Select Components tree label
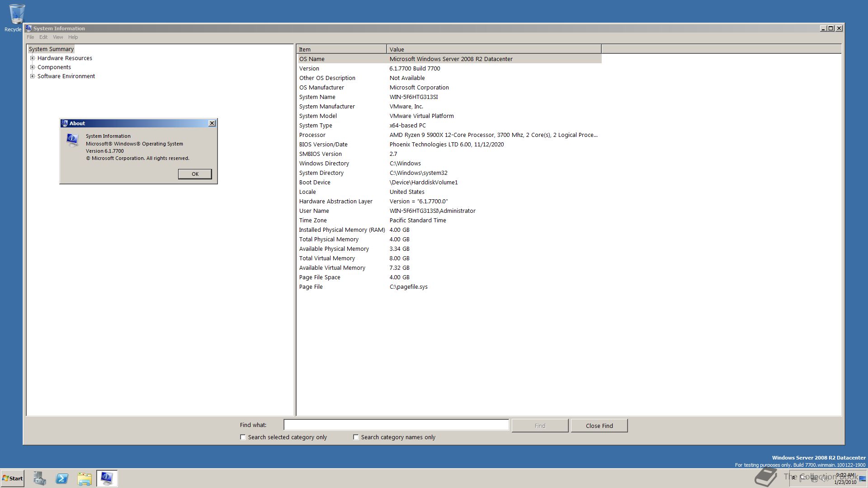The height and width of the screenshot is (488, 868). tap(54, 67)
